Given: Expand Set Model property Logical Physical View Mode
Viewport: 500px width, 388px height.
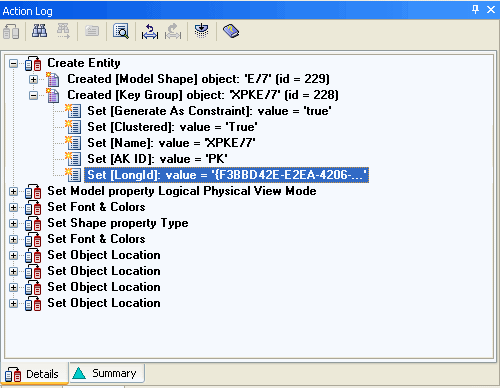Looking at the screenshot, I should pos(13,191).
